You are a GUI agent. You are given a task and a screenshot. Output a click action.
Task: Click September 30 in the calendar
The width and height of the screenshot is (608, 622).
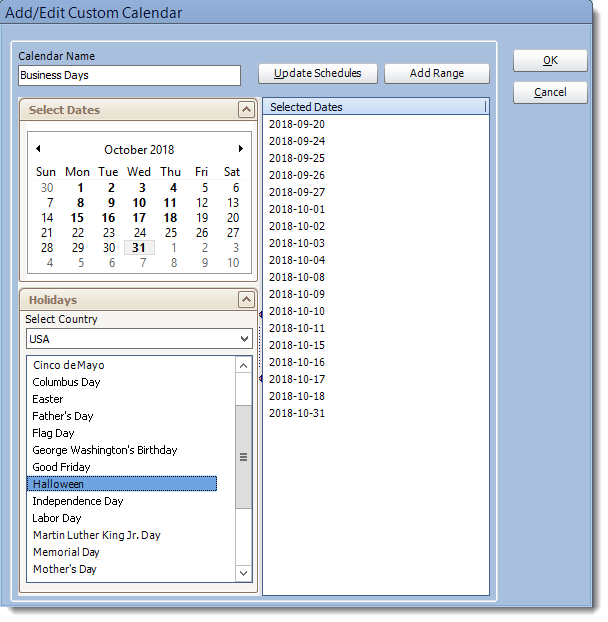pyautogui.click(x=47, y=188)
